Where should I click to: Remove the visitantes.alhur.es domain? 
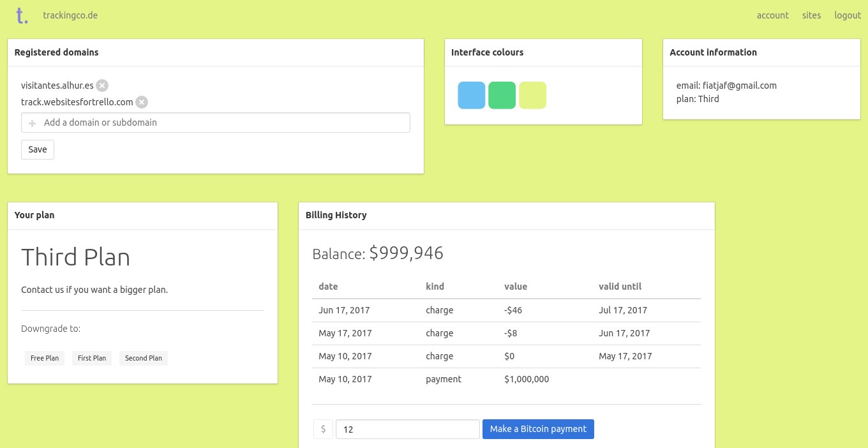click(102, 86)
